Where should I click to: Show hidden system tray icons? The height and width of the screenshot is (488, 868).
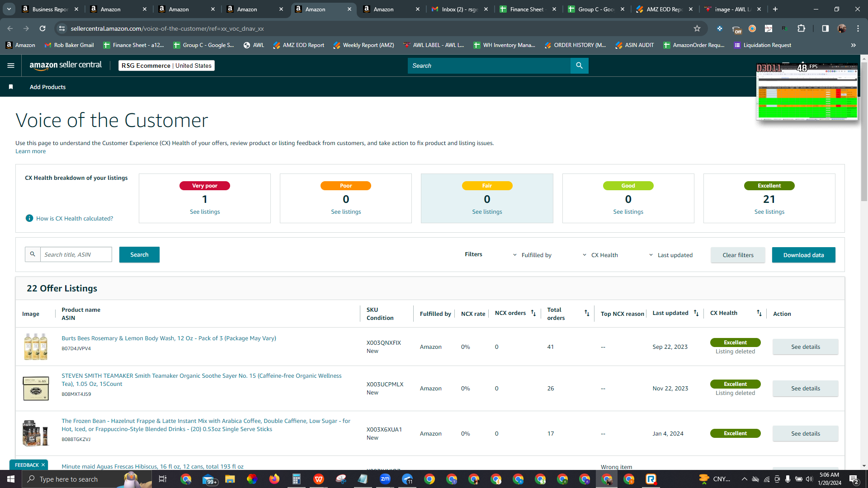pyautogui.click(x=744, y=479)
